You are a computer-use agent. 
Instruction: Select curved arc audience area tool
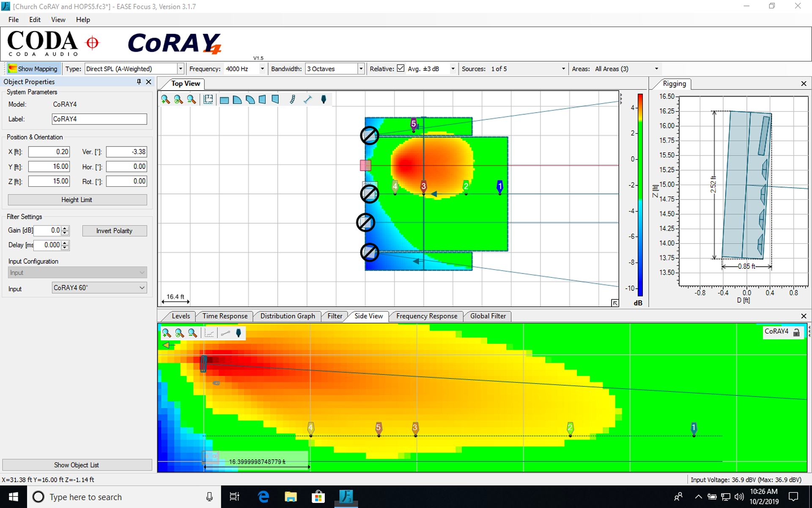point(250,100)
